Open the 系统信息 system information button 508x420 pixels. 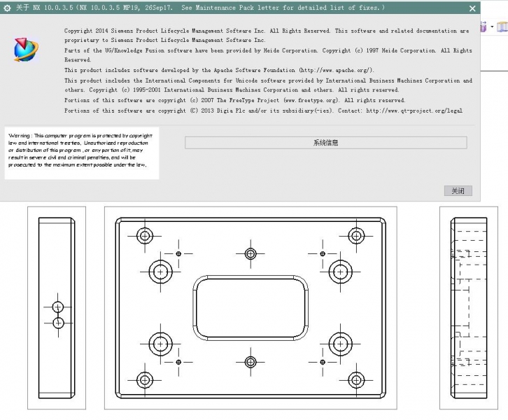325,143
